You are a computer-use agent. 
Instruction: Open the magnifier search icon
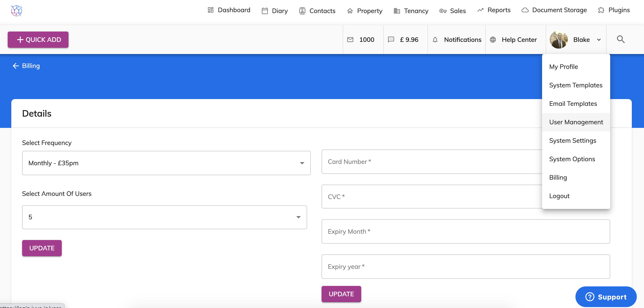pyautogui.click(x=621, y=39)
